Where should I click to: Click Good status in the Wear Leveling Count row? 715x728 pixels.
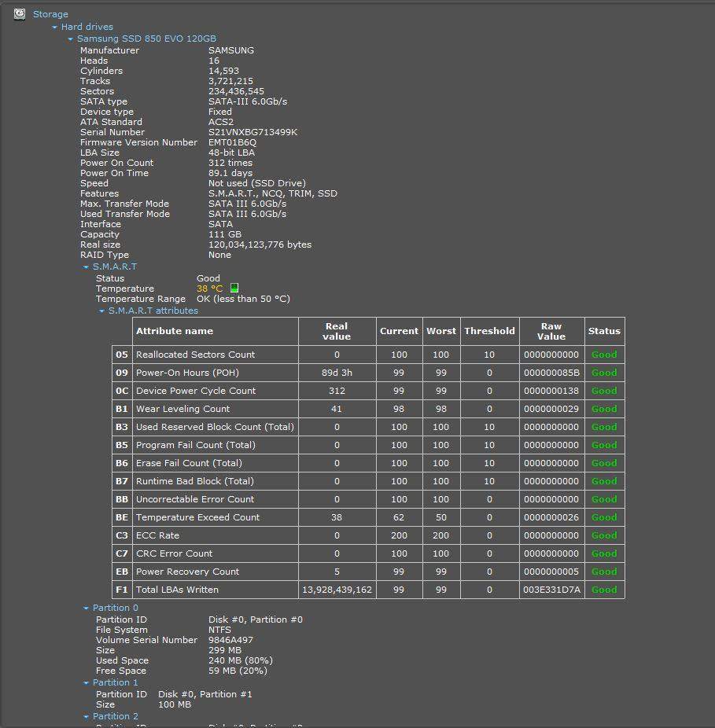point(604,409)
